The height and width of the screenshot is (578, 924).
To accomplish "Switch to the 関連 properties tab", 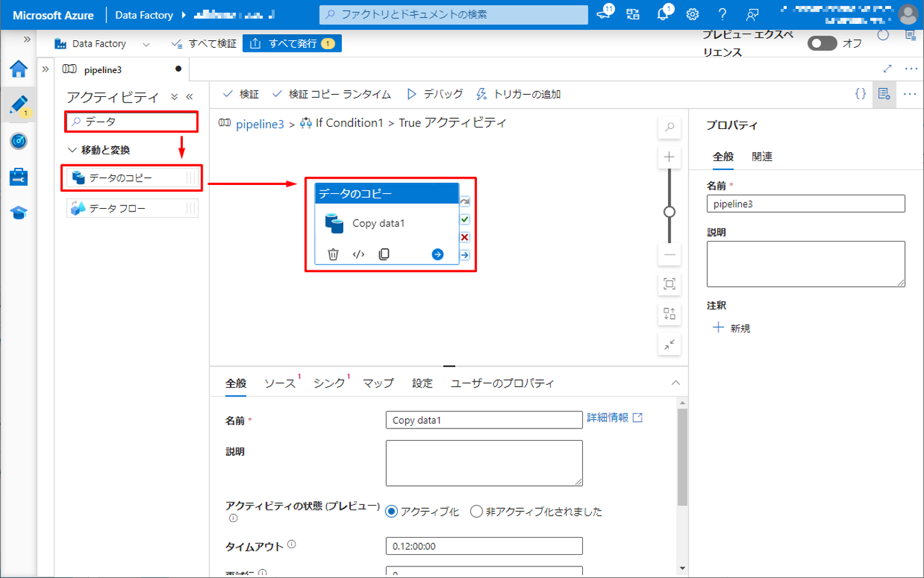I will coord(762,156).
